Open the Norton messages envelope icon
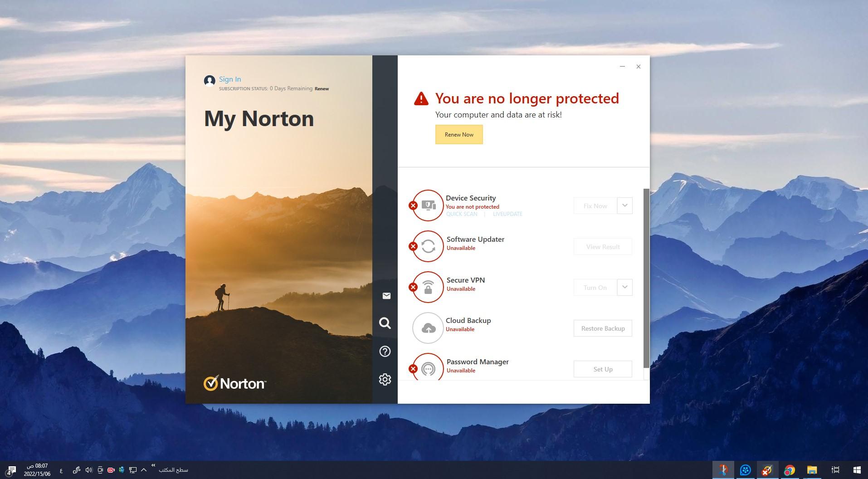This screenshot has height=479, width=868. coord(386,296)
